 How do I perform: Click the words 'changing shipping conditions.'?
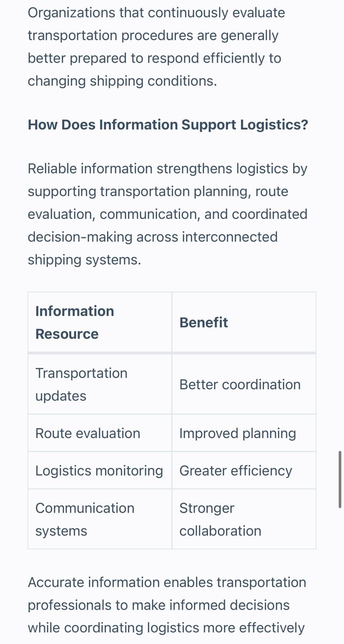pos(122,81)
